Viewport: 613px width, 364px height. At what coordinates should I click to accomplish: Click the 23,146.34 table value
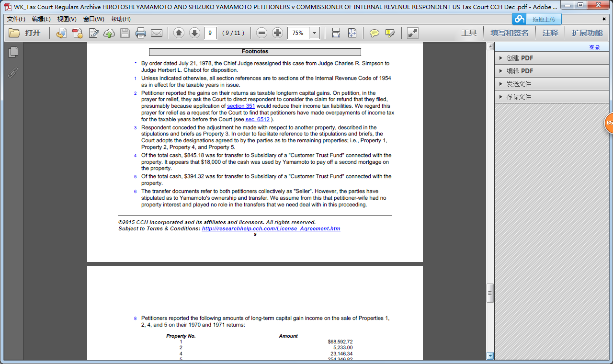(x=341, y=354)
